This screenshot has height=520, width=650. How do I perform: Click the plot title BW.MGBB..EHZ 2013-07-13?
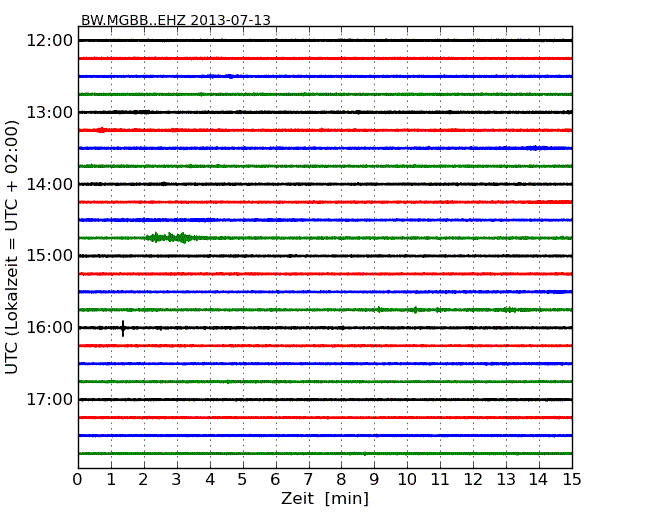(176, 20)
